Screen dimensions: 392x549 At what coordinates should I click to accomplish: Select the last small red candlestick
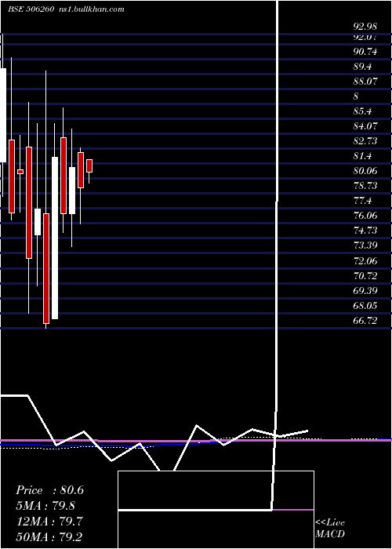89,165
